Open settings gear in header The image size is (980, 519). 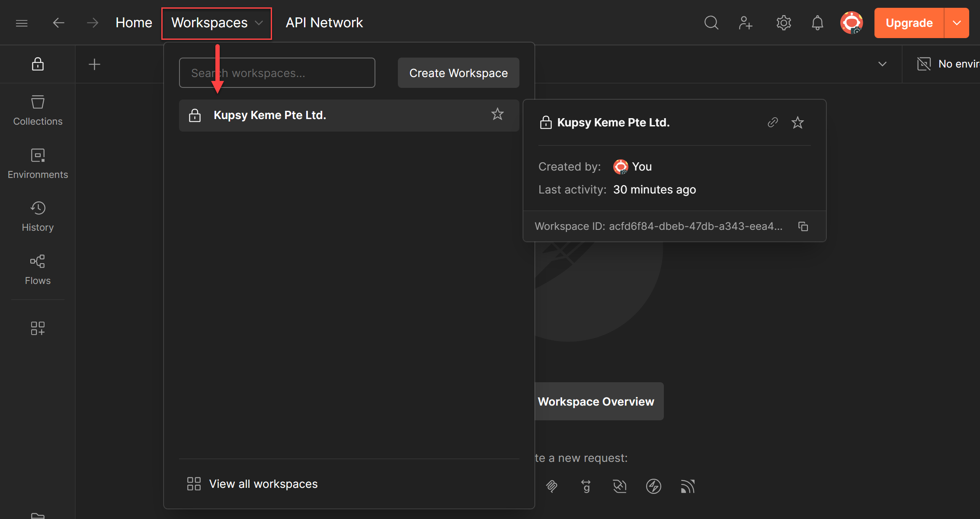click(x=783, y=23)
